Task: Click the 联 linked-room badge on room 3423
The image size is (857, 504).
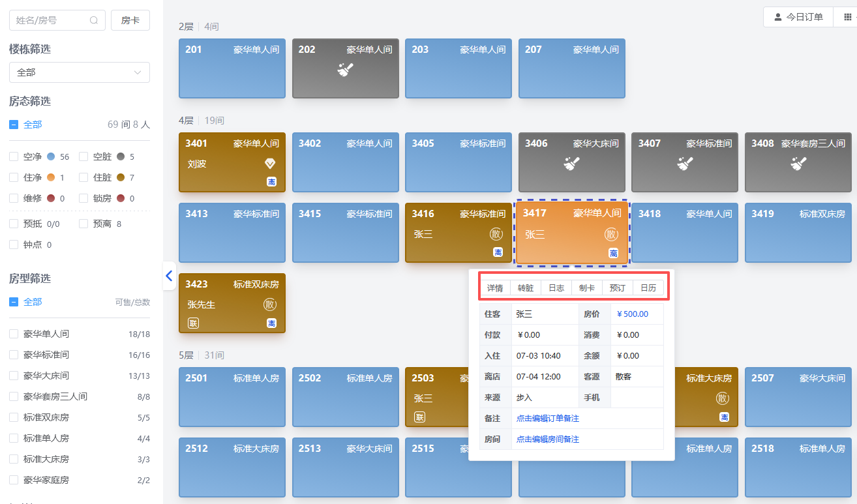Action: tap(193, 323)
